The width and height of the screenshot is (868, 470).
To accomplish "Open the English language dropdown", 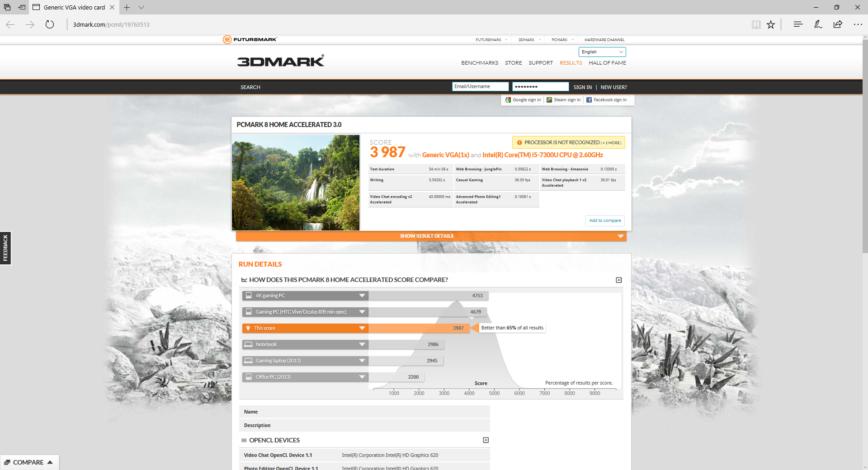I will click(602, 52).
